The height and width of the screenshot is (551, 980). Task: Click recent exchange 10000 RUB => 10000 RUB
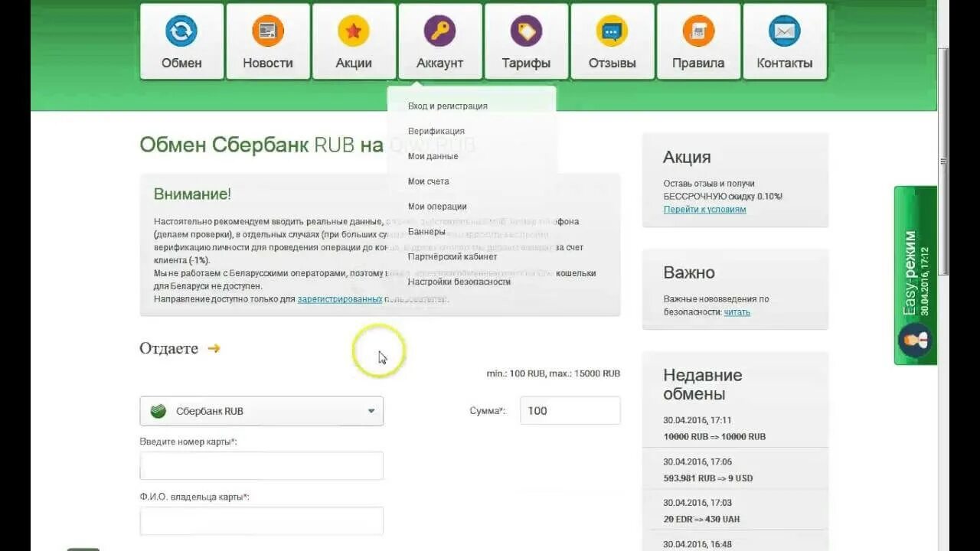coord(714,436)
